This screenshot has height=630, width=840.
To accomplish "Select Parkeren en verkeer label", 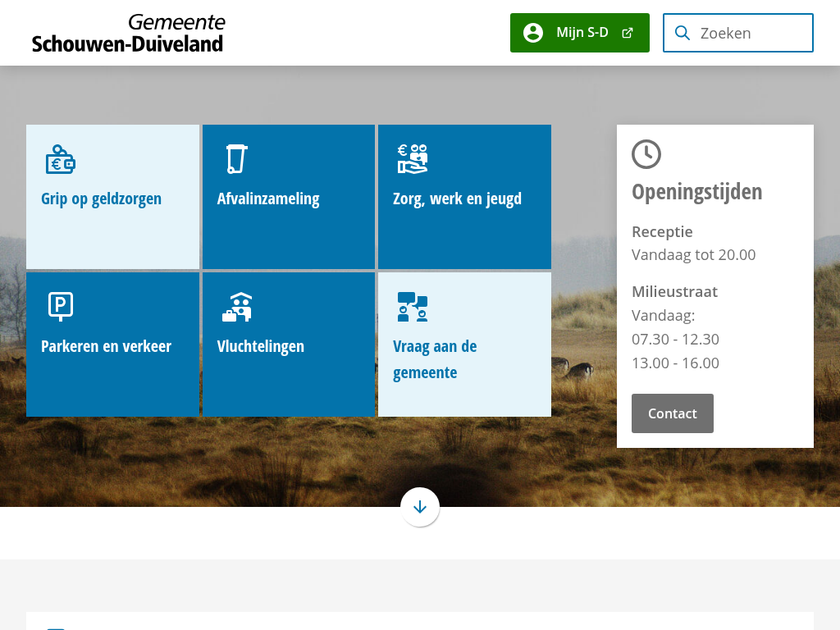I will pos(106,346).
